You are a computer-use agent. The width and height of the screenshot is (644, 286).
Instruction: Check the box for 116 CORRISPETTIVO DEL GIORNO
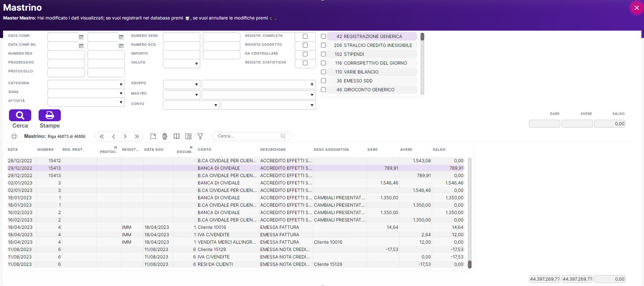tap(323, 63)
